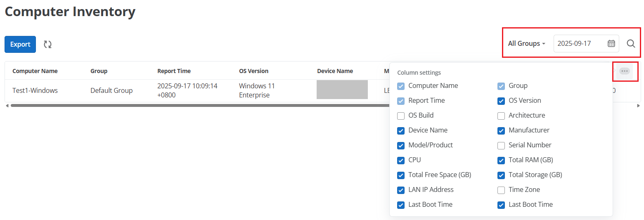Enable the Time Zone column checkbox
Image resolution: width=644 pixels, height=220 pixels.
click(x=501, y=190)
